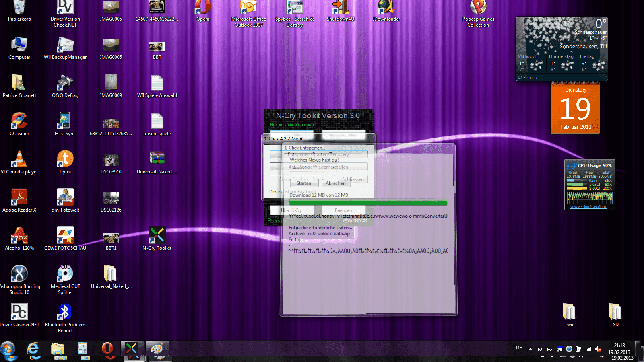Image resolution: width=644 pixels, height=362 pixels.
Task: Open the N-Cry Toolkit desktop shortcut
Action: 157,235
